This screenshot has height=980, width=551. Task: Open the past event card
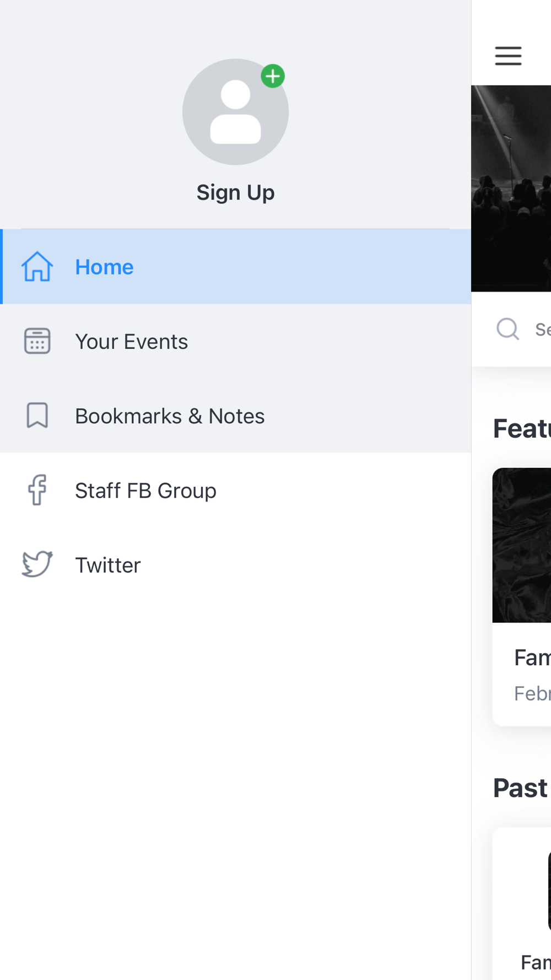tap(522, 904)
